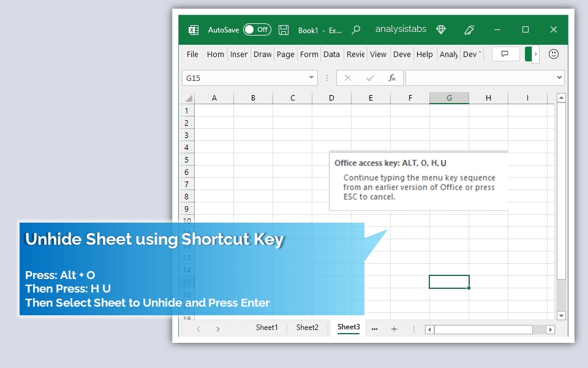
Task: Toggle the AutoSave switch
Action: pos(257,29)
